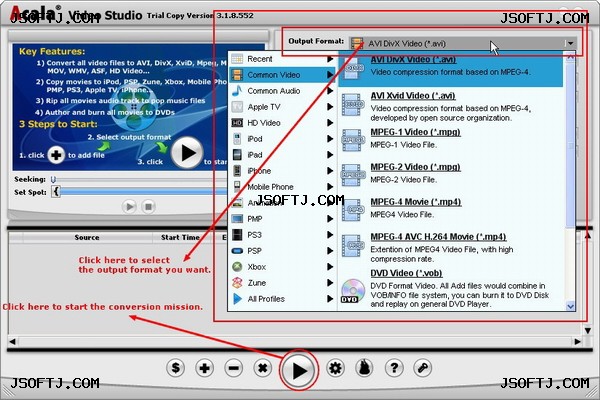
Task: Choose AVI DivX Video (*.avi) format
Action: coord(451,68)
